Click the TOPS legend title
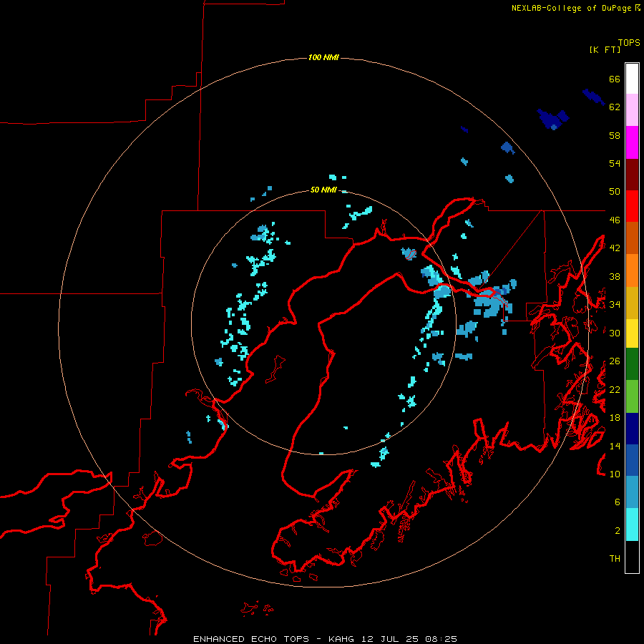This screenshot has height=644, width=644. 629,43
